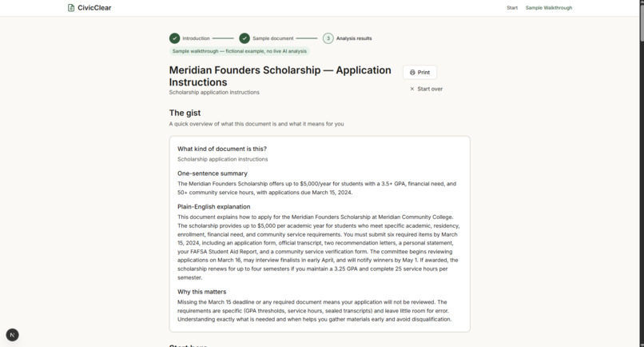Select the Sample document step label

pyautogui.click(x=273, y=38)
